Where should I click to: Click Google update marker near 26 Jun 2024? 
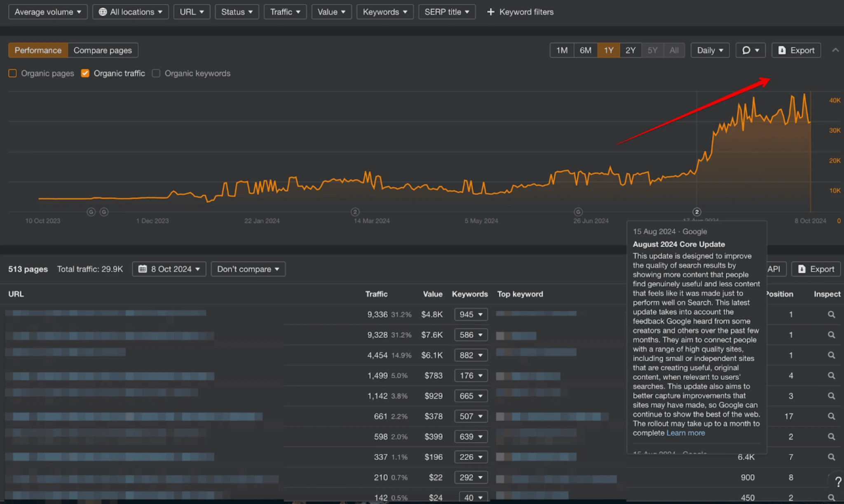578,212
